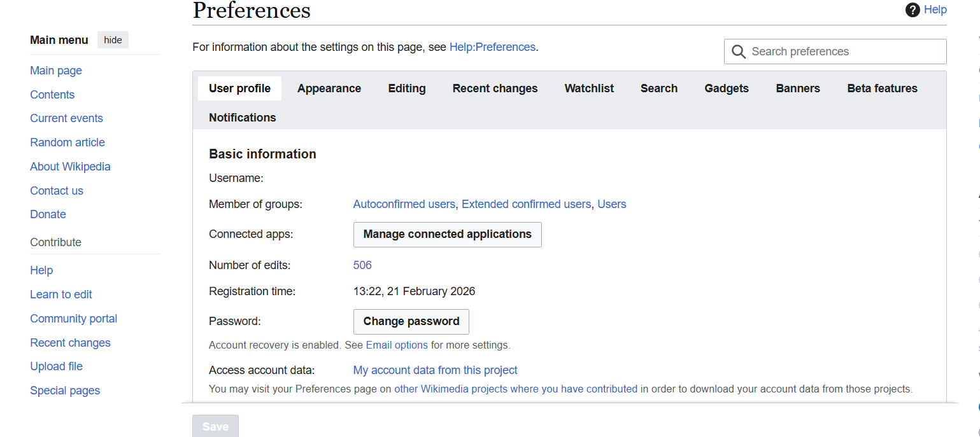Click the search magnifier icon
The width and height of the screenshot is (980, 437).
(739, 52)
